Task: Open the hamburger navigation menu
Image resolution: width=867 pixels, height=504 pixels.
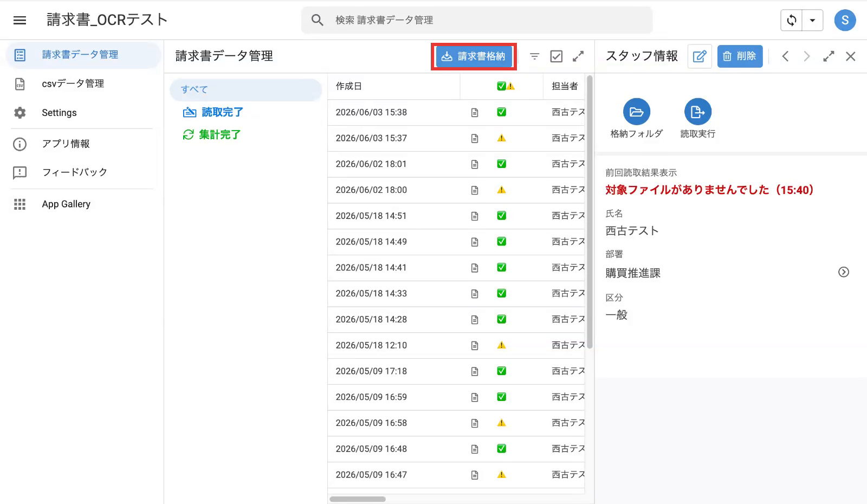Action: click(20, 20)
